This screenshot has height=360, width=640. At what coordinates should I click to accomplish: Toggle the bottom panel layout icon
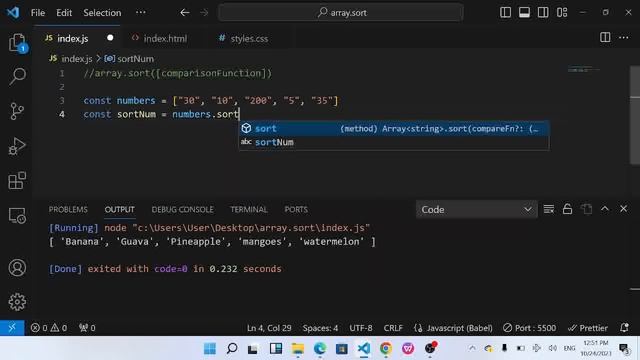[524, 13]
